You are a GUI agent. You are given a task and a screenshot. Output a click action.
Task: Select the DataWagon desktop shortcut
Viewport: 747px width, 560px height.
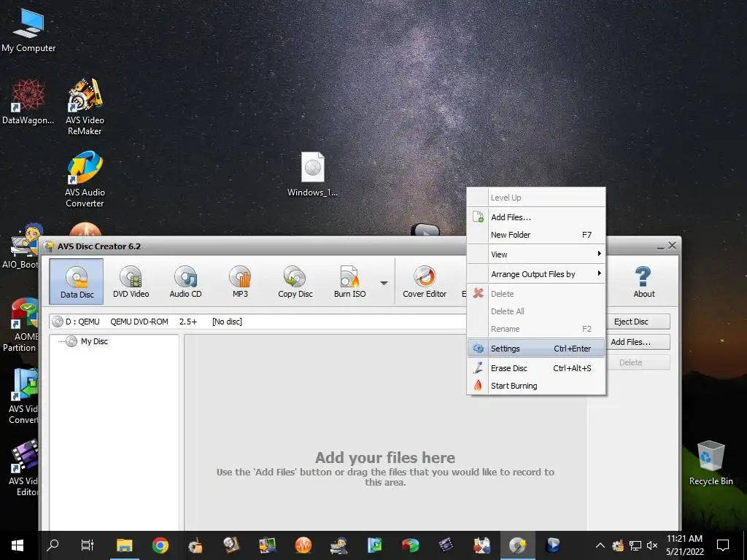tap(28, 102)
